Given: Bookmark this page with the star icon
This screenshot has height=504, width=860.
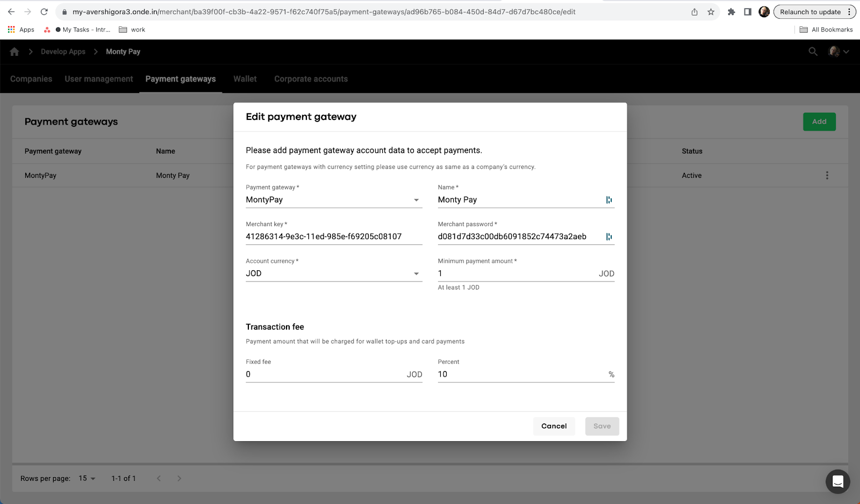Looking at the screenshot, I should point(711,12).
